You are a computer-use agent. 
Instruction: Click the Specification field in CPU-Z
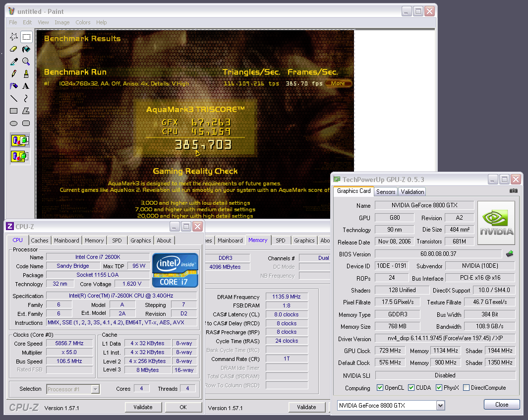pos(121,296)
